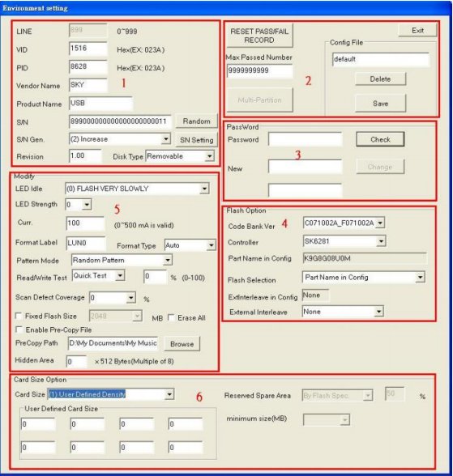Click the Vendor Name field
This screenshot has width=453, height=476.
88,85
